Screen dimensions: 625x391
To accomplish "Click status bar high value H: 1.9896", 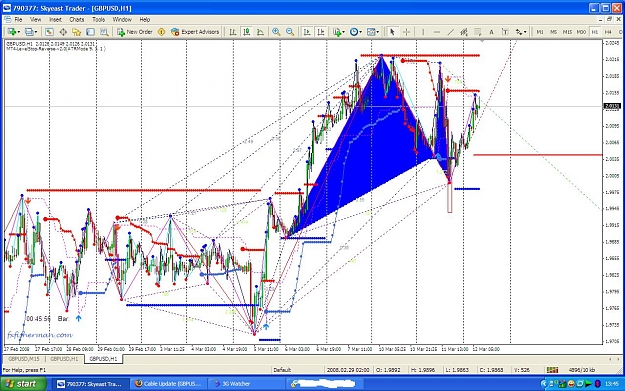I will (x=424, y=370).
